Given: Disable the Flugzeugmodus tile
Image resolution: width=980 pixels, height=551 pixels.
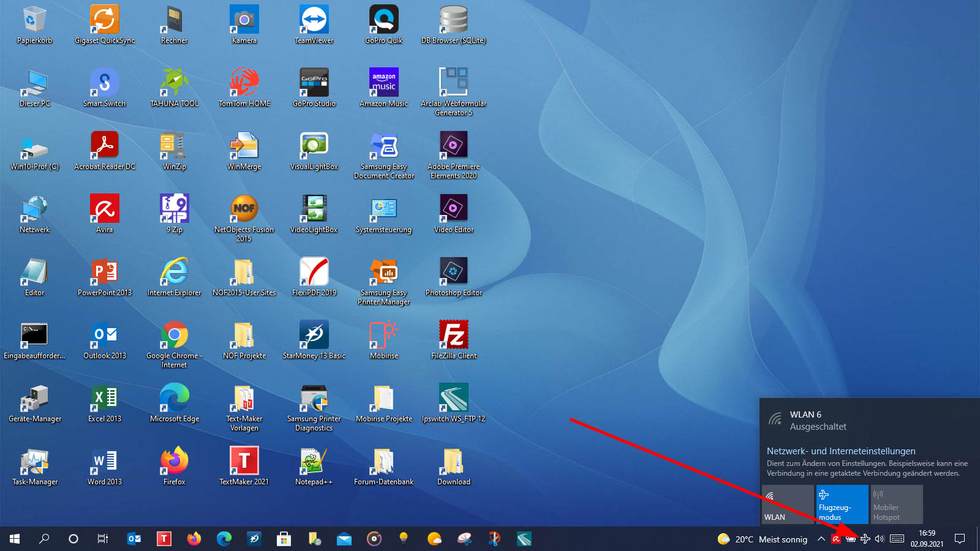Looking at the screenshot, I should (842, 504).
